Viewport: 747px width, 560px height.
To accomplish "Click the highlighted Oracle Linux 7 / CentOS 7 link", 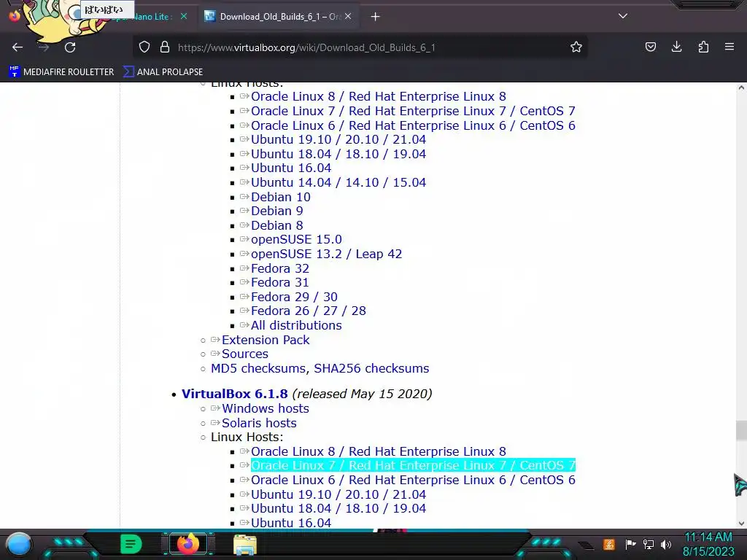I will click(x=413, y=465).
